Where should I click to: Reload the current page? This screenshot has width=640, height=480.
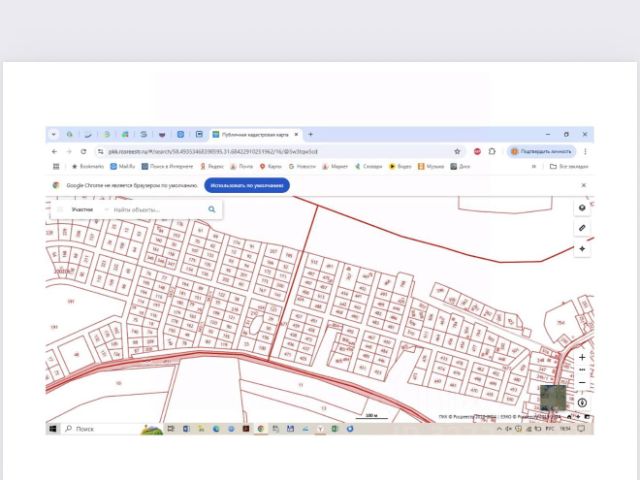point(83,151)
